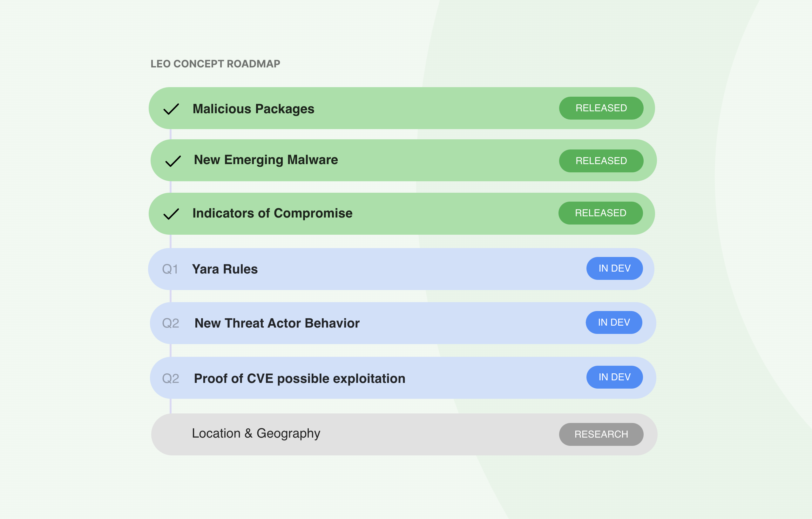Click the checkmark beside Malicious Packages
The image size is (812, 519).
[171, 109]
